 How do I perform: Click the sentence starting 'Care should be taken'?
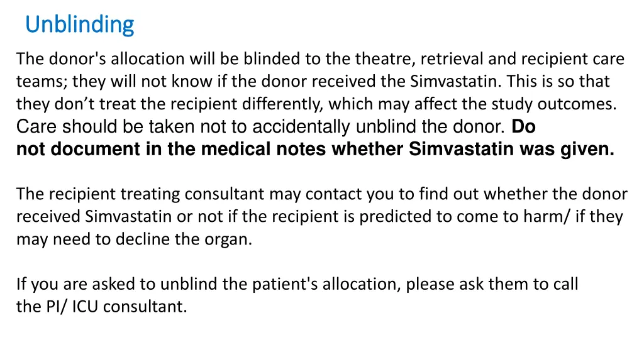pyautogui.click(x=260, y=126)
